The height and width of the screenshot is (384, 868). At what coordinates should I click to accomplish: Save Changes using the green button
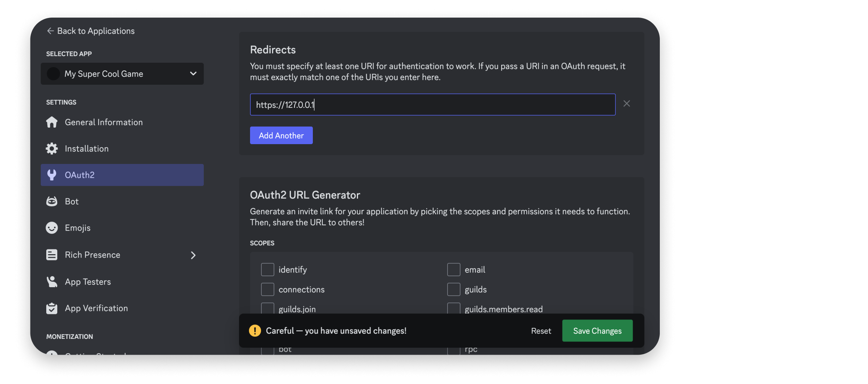coord(597,331)
